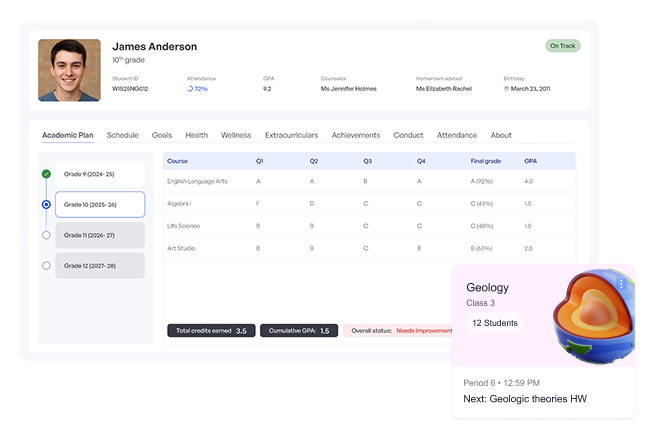Click the Q3 column header
Image resolution: width=648 pixels, height=434 pixels.
point(367,161)
